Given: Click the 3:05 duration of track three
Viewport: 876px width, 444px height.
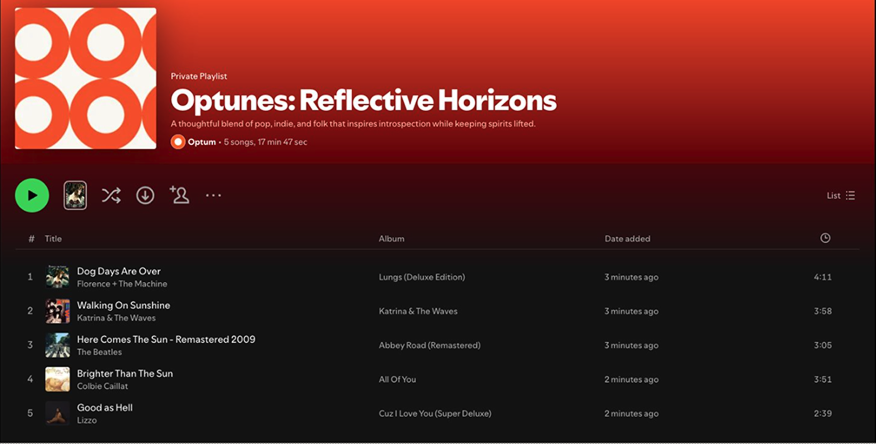Looking at the screenshot, I should (x=823, y=345).
